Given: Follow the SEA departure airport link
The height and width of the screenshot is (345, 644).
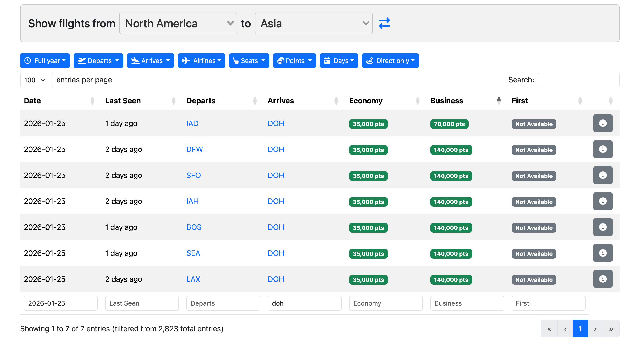Looking at the screenshot, I should click(x=193, y=253).
